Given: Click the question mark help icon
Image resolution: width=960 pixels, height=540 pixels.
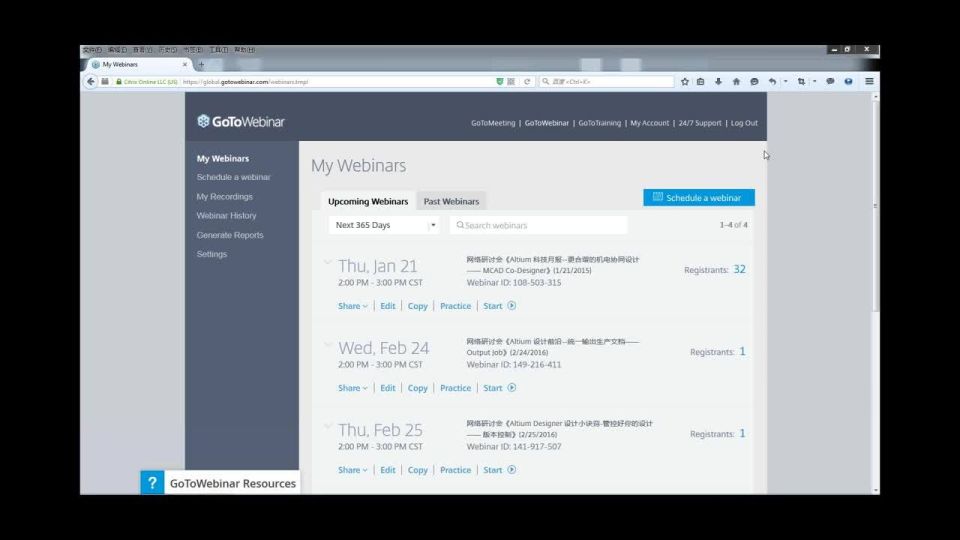Looking at the screenshot, I should (x=152, y=482).
